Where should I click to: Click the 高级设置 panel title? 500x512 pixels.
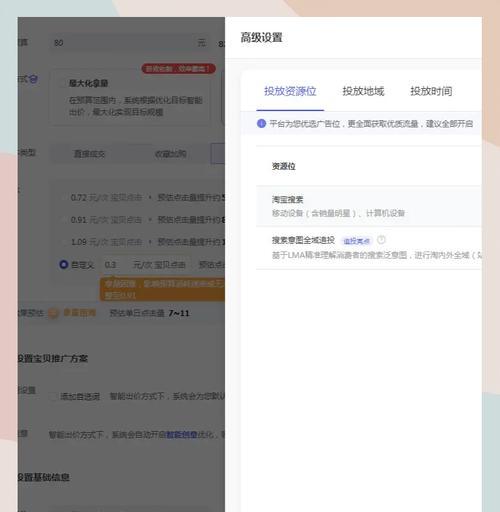coord(261,37)
